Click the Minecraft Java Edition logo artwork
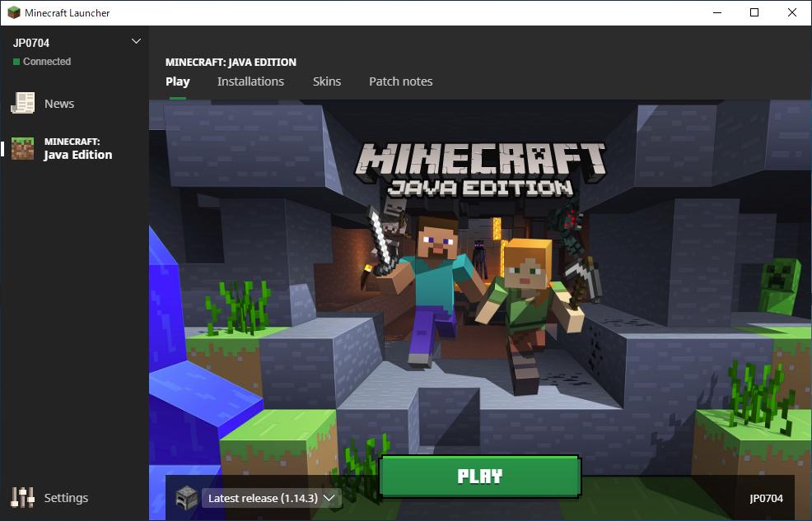The height and width of the screenshot is (521, 812). (480, 170)
